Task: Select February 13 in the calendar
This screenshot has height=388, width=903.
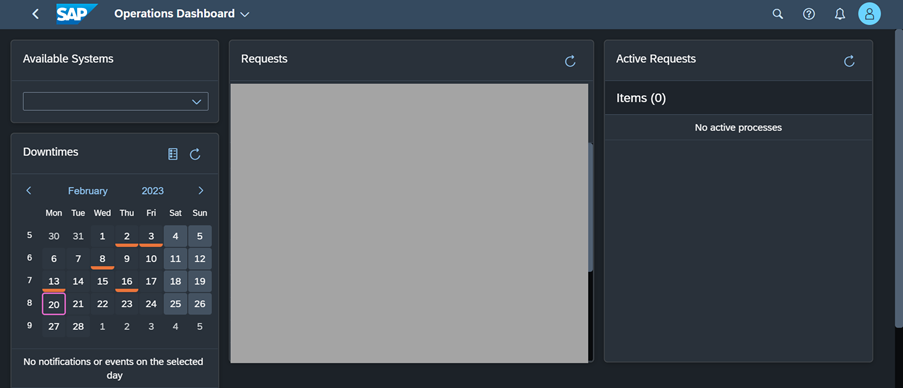Action: [x=54, y=282]
